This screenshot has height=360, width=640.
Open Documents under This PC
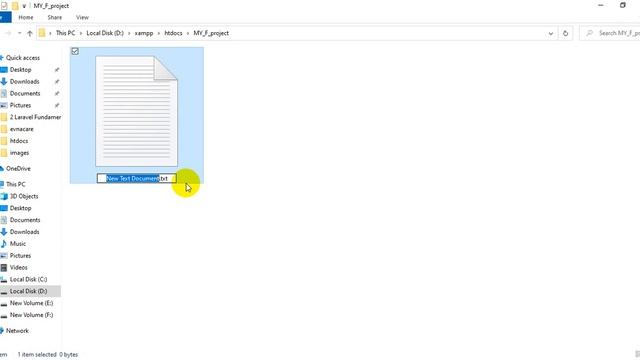pyautogui.click(x=25, y=220)
